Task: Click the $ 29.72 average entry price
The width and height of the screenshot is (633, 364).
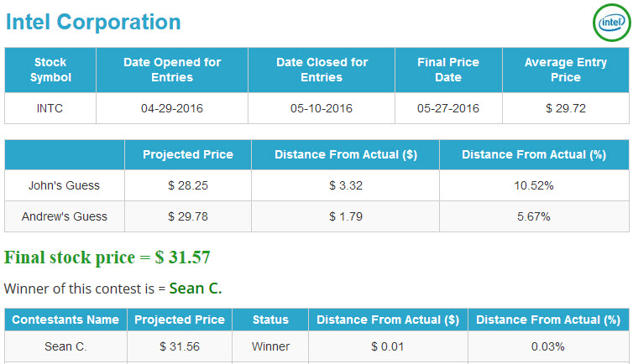Action: point(566,108)
